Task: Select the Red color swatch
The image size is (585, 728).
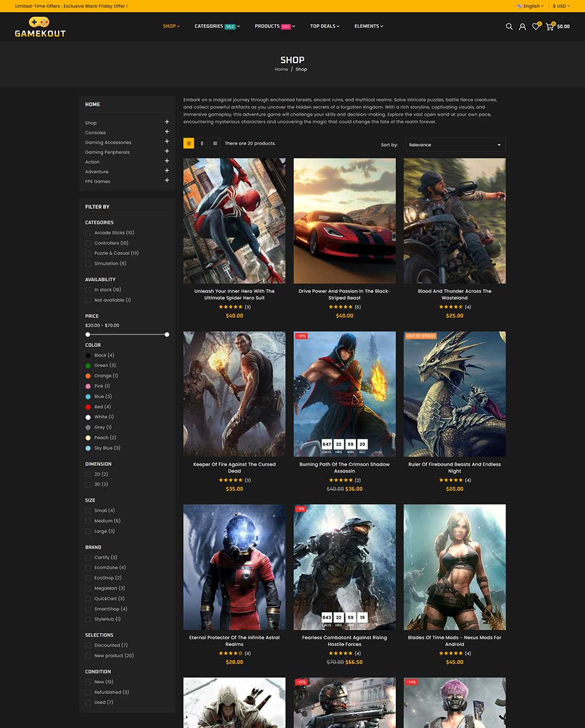Action: coord(88,407)
